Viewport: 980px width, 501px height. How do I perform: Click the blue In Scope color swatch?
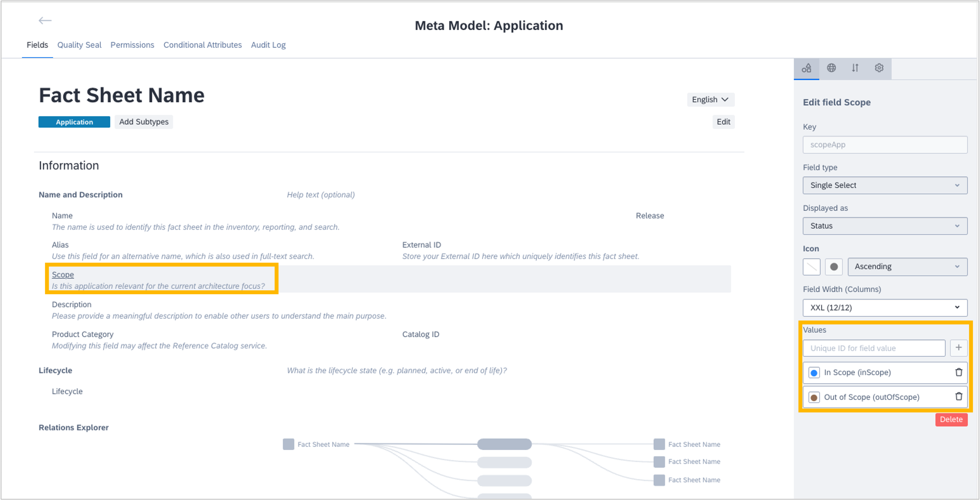point(814,373)
